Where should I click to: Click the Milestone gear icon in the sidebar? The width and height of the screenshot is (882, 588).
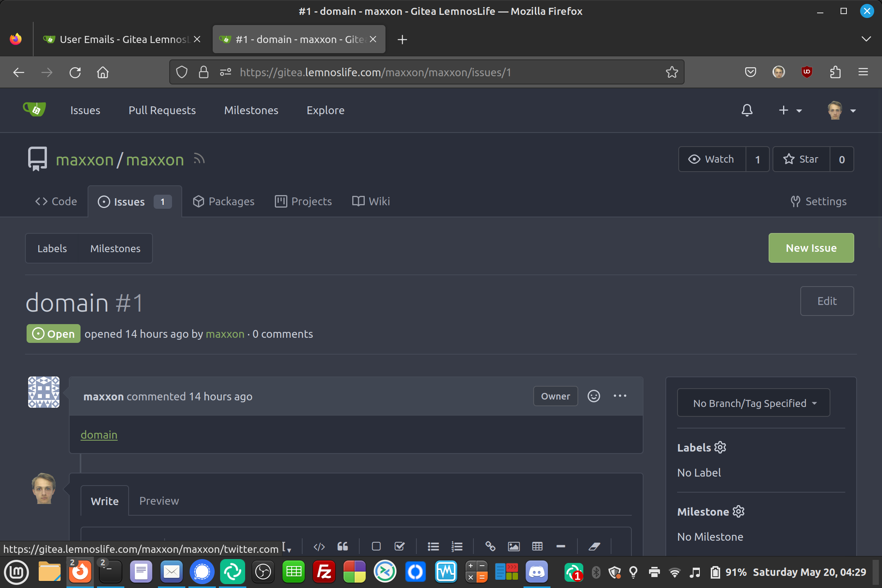click(x=739, y=511)
